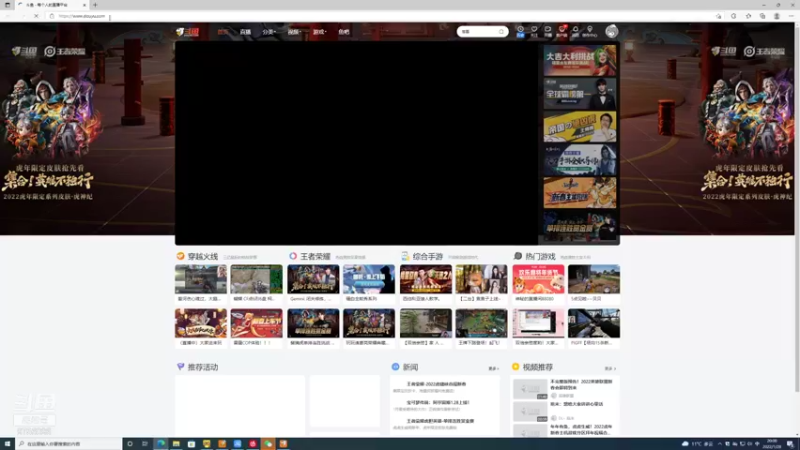
Task: Open the Gemini 王者荣耀 stream thumbnail
Action: (x=313, y=279)
